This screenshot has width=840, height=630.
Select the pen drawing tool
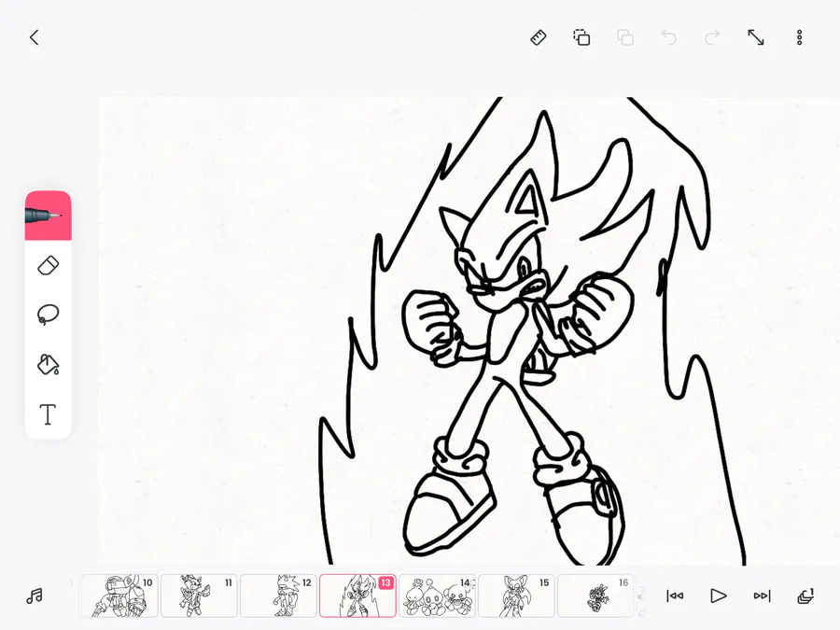[49, 216]
